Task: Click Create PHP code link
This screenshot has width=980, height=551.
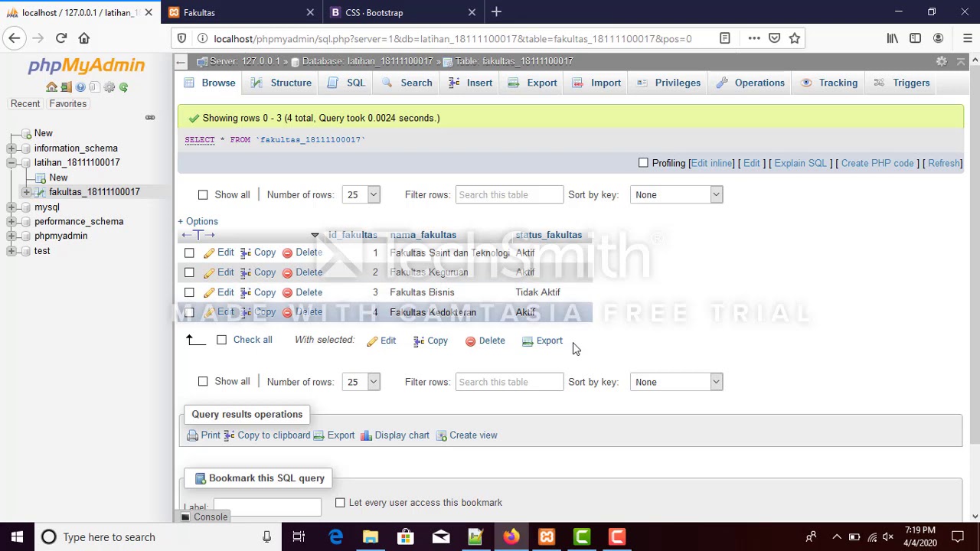Action: (x=877, y=163)
